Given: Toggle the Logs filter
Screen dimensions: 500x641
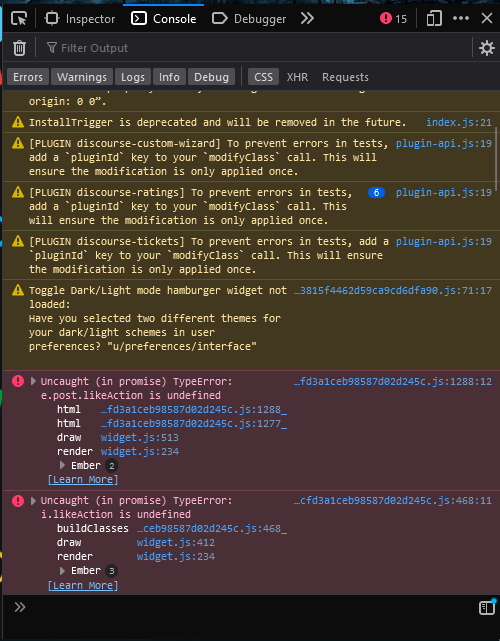Looking at the screenshot, I should coord(132,77).
